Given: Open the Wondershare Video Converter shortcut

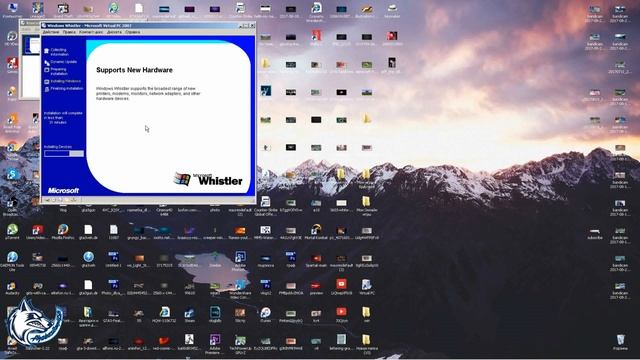Looking at the screenshot, I should pyautogui.click(x=240, y=289).
